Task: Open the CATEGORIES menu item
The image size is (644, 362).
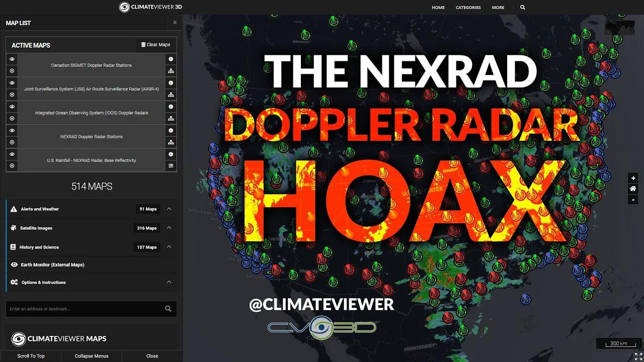Action: [468, 7]
